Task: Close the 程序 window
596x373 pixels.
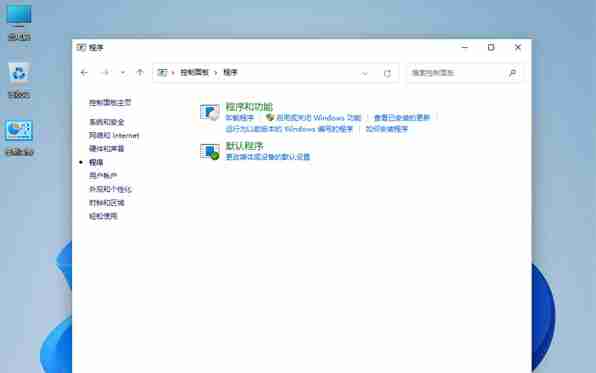Action: (518, 47)
